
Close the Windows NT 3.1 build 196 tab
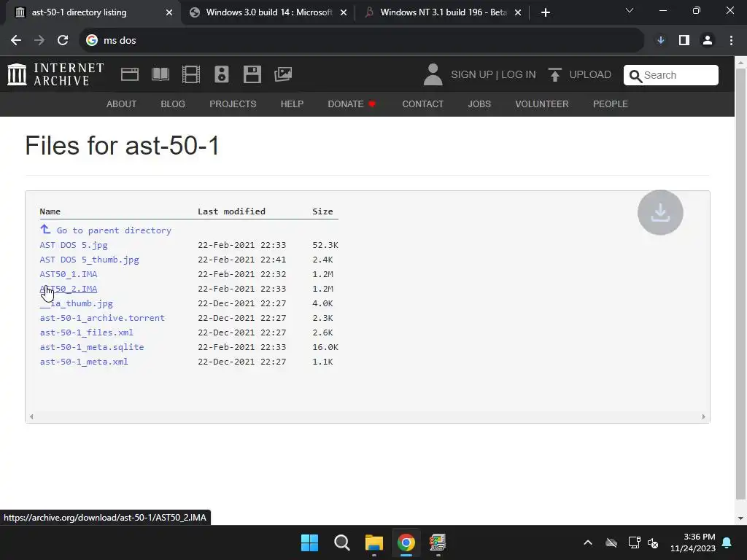(518, 13)
